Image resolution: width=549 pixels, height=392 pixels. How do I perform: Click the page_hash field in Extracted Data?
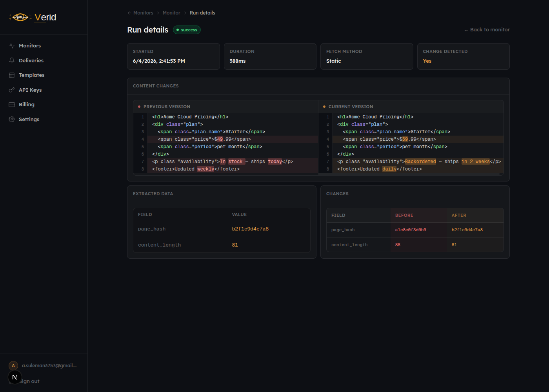point(152,229)
